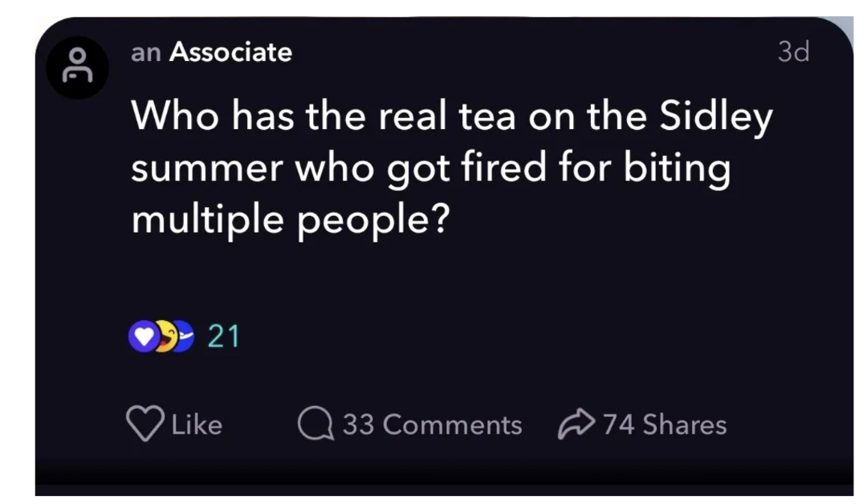Screen dimensions: 867x504
Task: Tap the laughing emoji reaction badge
Action: click(163, 338)
